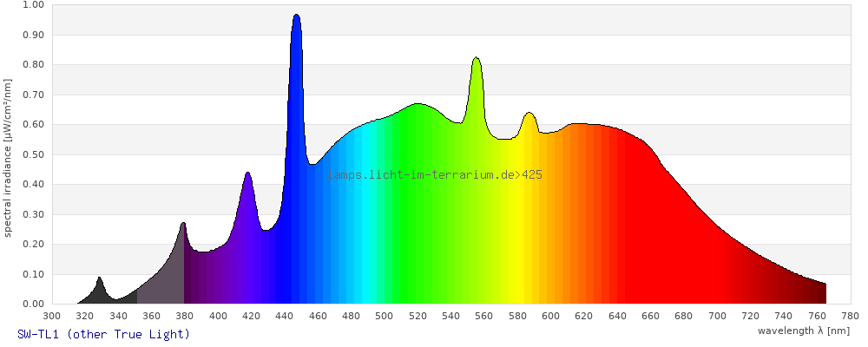Click the SW-TL1 (other True Light) caption
This screenshot has height=347, width=868.
103,334
